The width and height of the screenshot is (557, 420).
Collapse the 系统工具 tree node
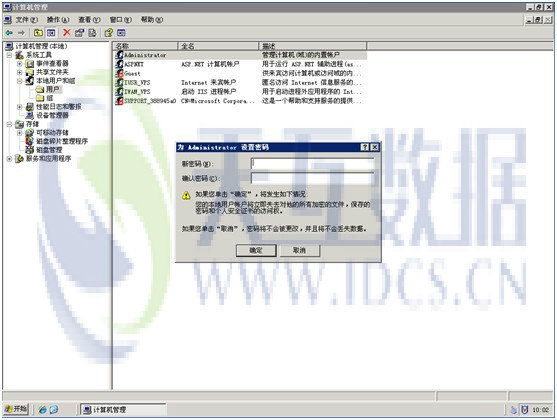[x=9, y=55]
